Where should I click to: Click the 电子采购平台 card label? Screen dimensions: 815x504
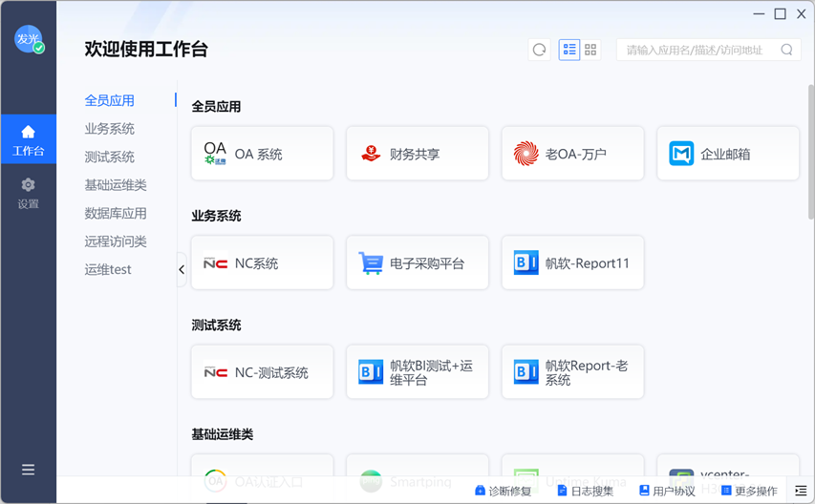[x=427, y=263]
